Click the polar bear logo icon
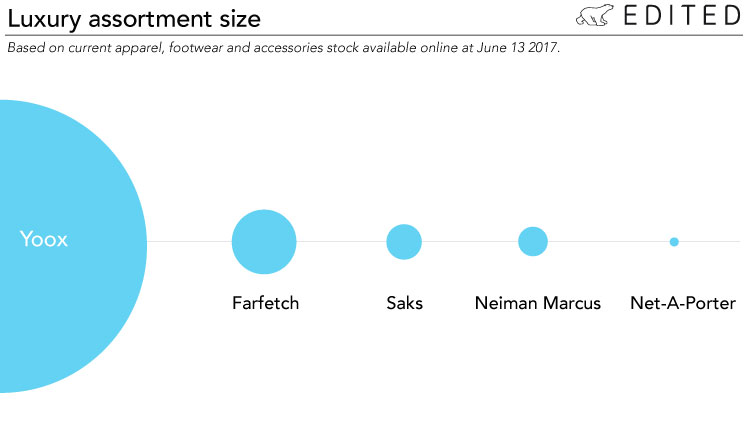Screen dimensions: 749x432 (595, 15)
